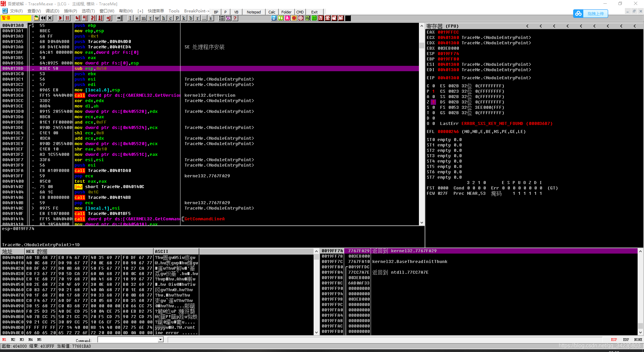The image size is (644, 352).
Task: Show Executable modules via 'e' icon
Action: coord(137,18)
